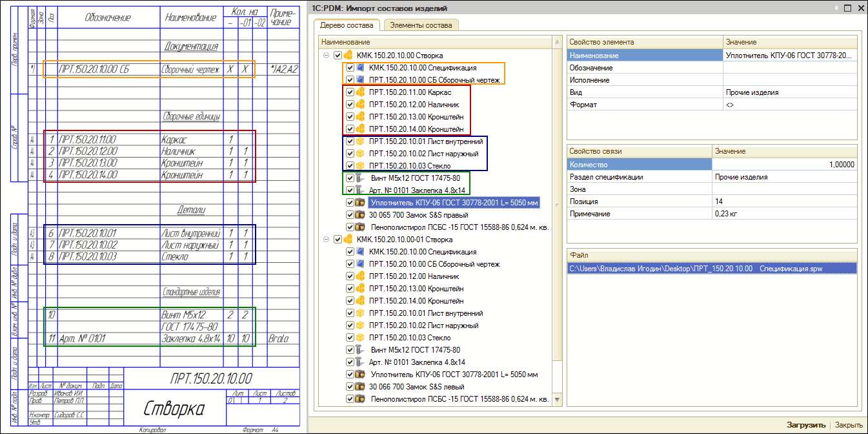Screen dimensions: 868x434
Task: Switch to the Элементы состава tab
Action: [421, 25]
